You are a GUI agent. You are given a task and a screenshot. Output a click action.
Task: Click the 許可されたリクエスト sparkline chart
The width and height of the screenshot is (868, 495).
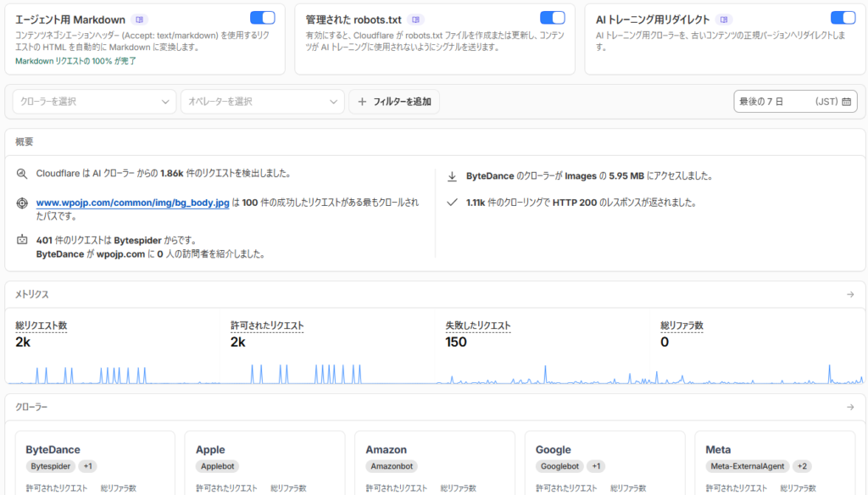pos(328,373)
